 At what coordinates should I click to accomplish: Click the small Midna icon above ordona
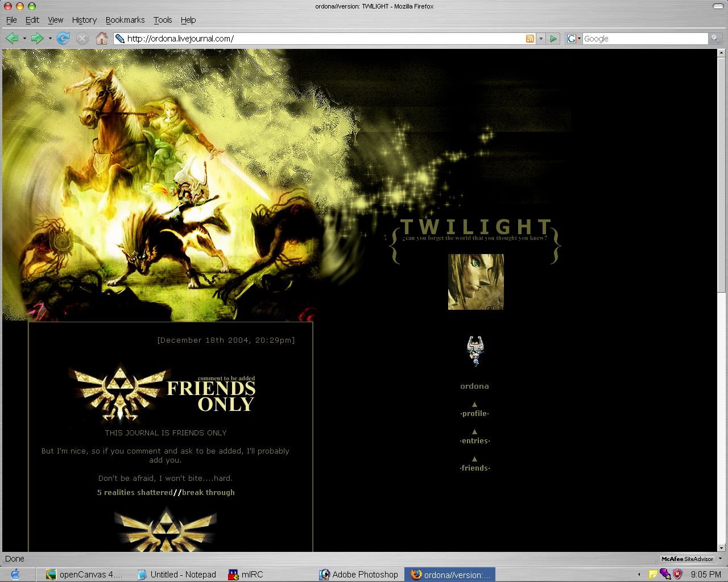(x=475, y=351)
